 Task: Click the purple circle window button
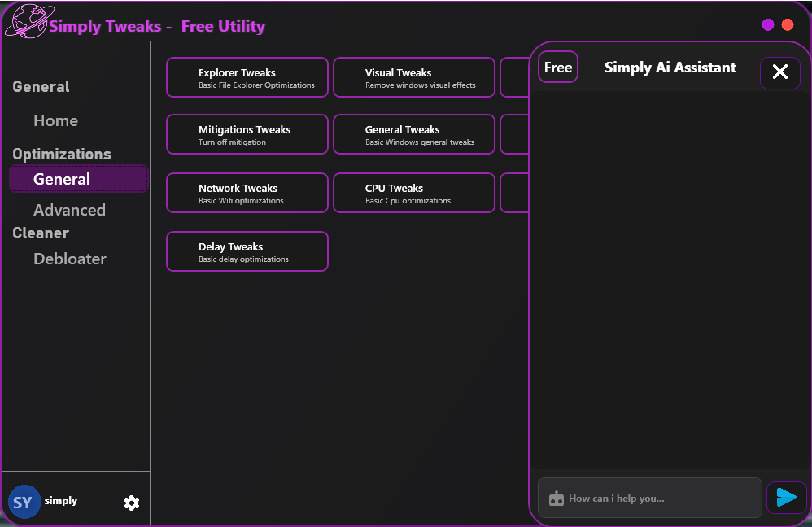pos(767,24)
